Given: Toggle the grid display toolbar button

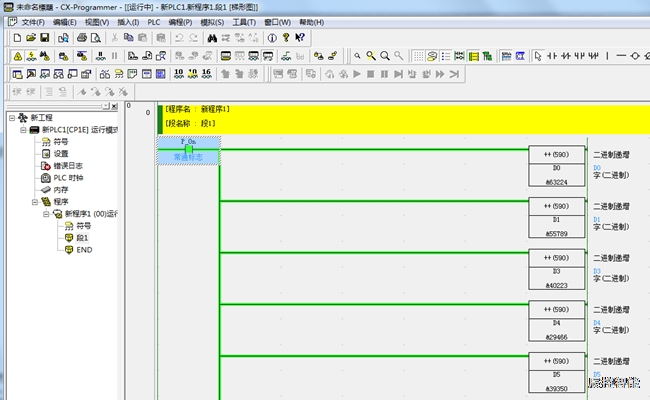Looking at the screenshot, I should pos(417,55).
